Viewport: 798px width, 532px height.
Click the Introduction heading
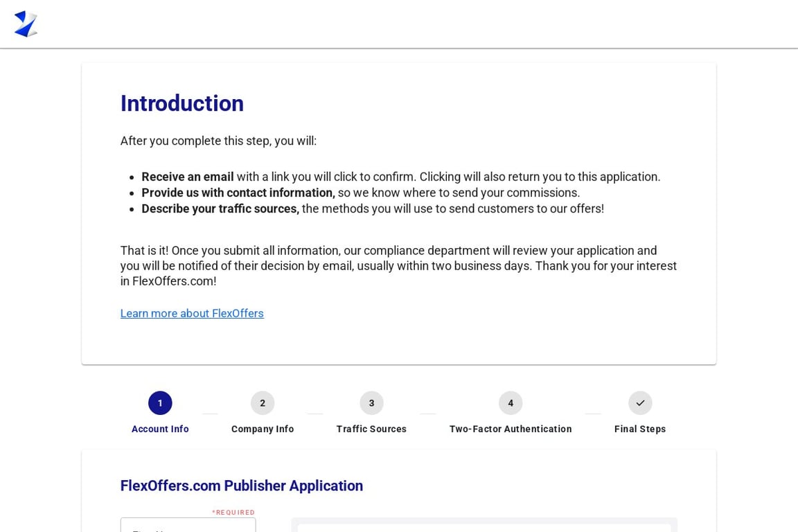(x=181, y=103)
